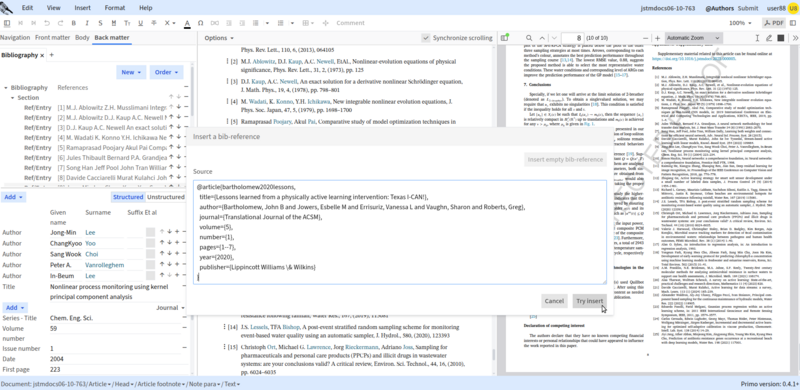Cancel the Insert a bib-reference dialog

[554, 301]
